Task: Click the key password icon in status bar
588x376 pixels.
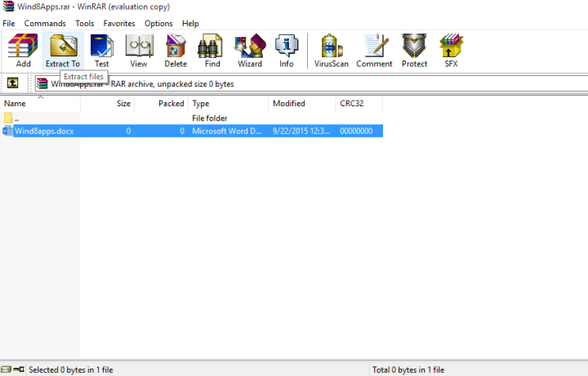Action: coord(19,369)
